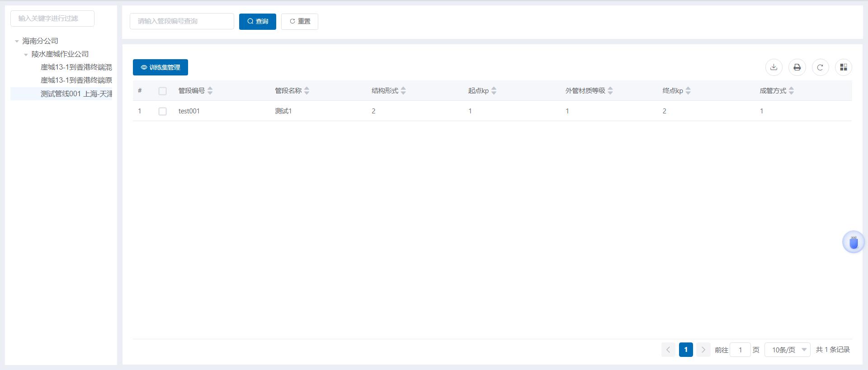Sort by 管段名称 column

pos(307,91)
